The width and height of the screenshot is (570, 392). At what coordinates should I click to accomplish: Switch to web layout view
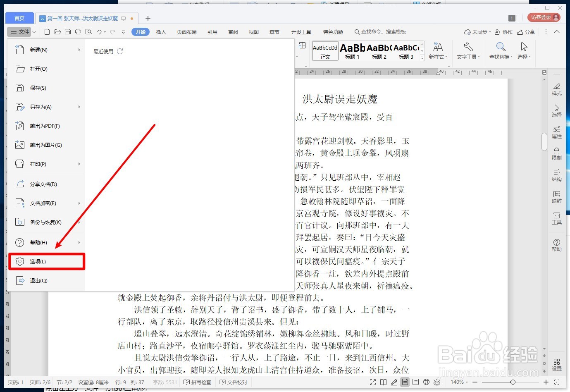(426, 382)
